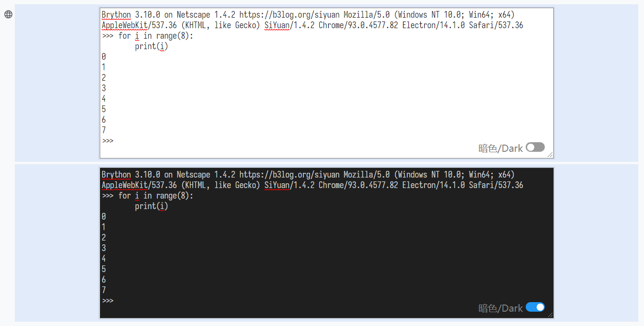Click the output digit 7 in the dark console
The height and width of the screenshot is (326, 644).
coord(103,290)
